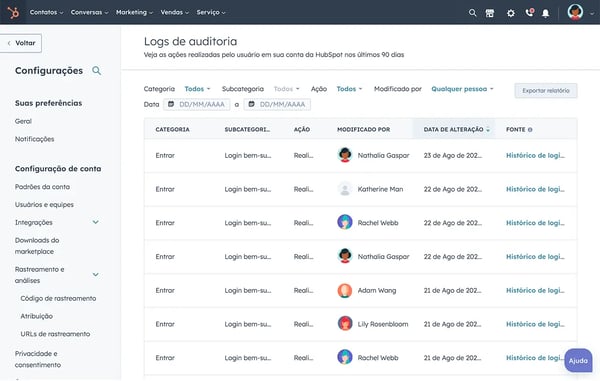Click the calendar icon in end date field
Screen dimensions: 600x381
coord(251,104)
